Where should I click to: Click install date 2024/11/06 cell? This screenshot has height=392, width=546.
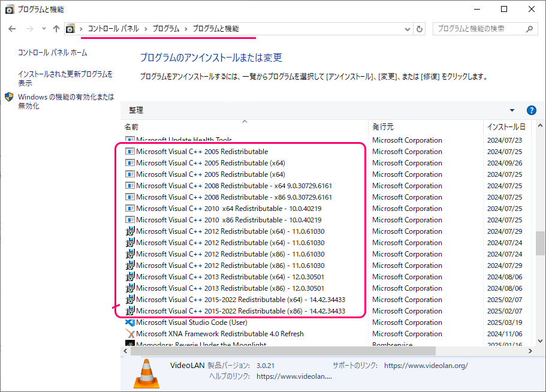(505, 334)
